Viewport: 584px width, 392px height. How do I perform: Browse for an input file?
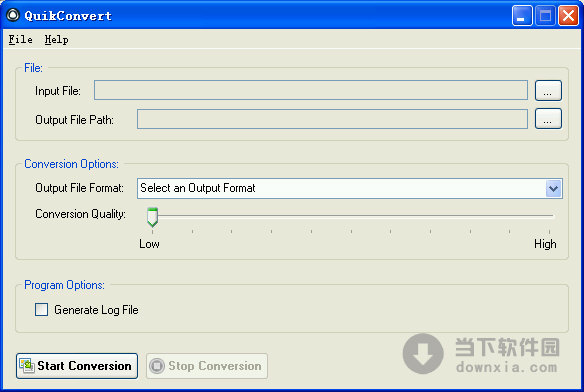548,91
